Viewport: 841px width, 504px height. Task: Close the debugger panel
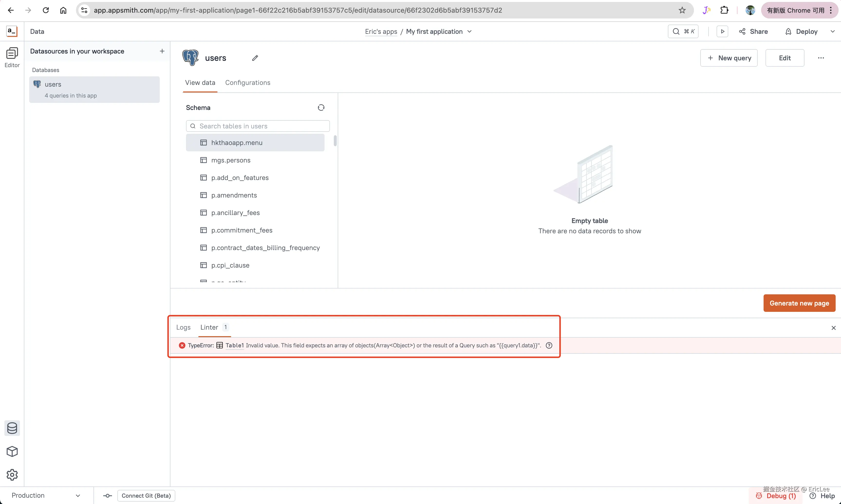pyautogui.click(x=833, y=328)
